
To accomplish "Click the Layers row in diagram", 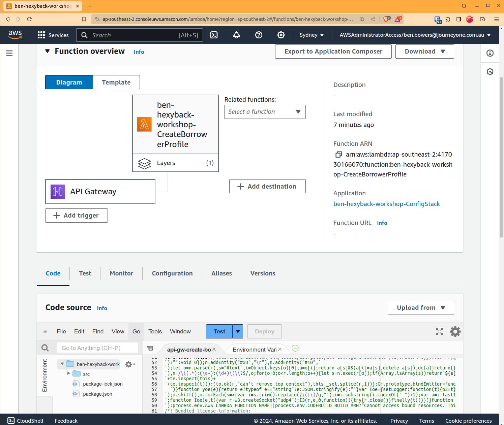I will 175,163.
